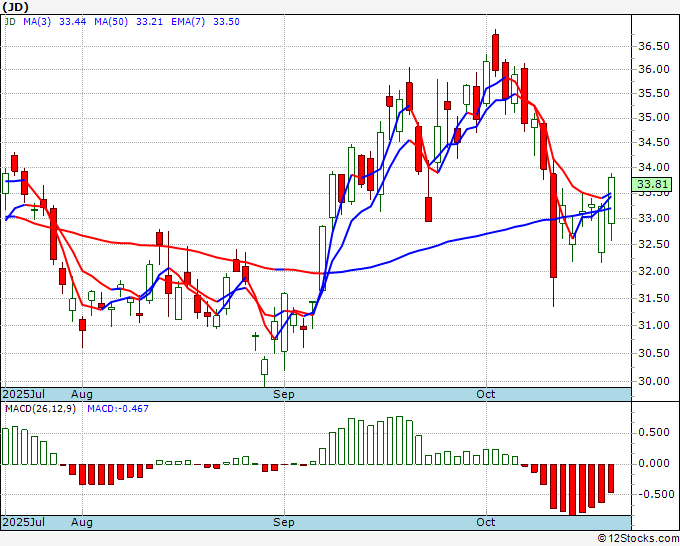680x546 pixels.
Task: Click the MACD(26,12,9) indicator label
Action: (40, 409)
